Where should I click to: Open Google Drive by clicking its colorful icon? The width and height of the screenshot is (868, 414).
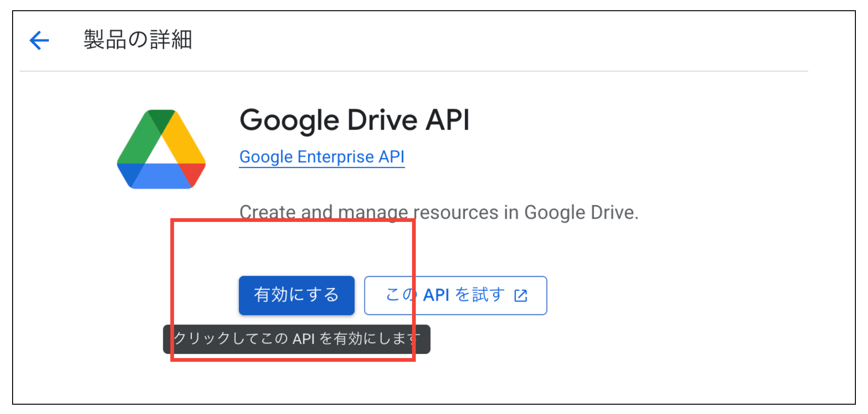(161, 148)
